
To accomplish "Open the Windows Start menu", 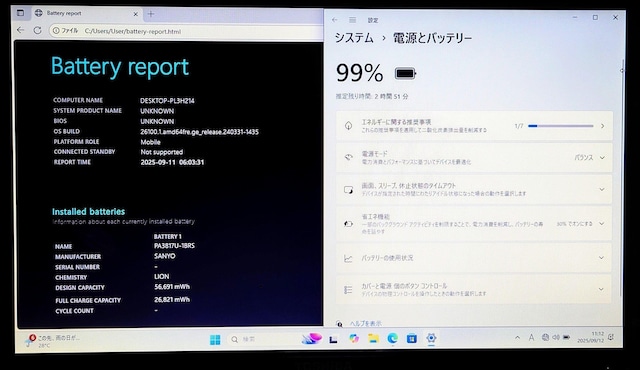I will 215,339.
